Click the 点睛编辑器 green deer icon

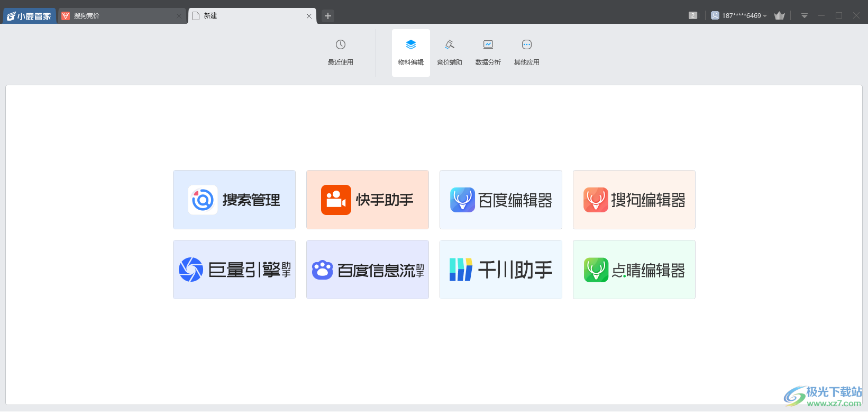click(x=596, y=270)
